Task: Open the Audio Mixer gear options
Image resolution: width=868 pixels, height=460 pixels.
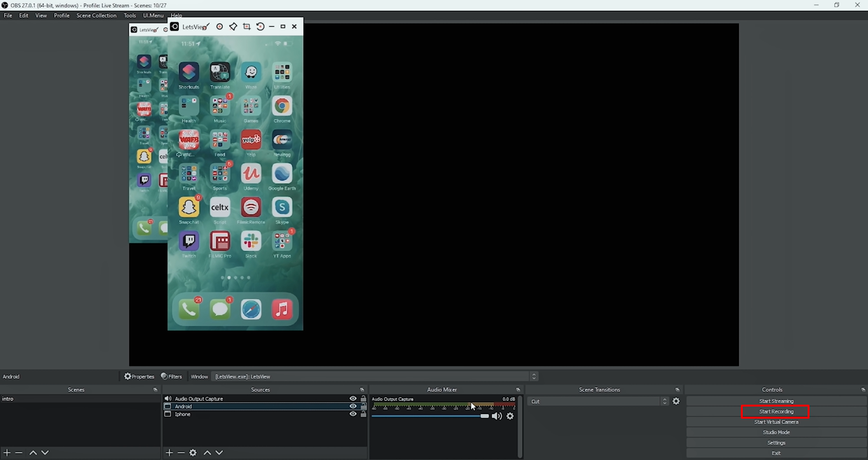Action: pos(509,416)
